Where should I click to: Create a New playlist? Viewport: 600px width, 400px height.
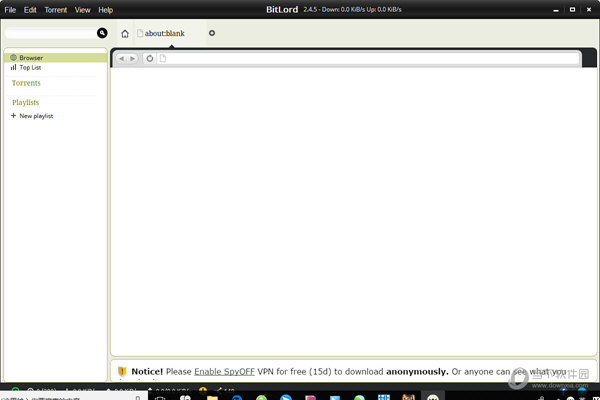(x=32, y=116)
